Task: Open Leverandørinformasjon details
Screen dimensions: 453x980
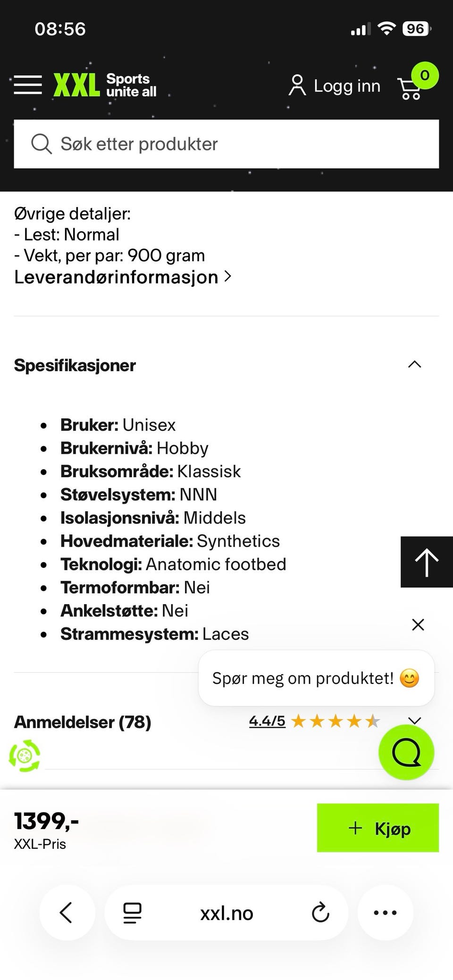Action: point(123,277)
